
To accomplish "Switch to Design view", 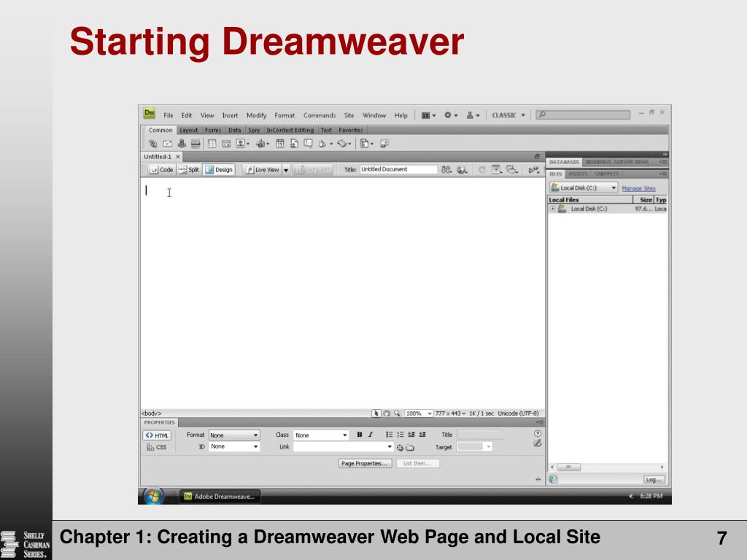I will [x=219, y=169].
